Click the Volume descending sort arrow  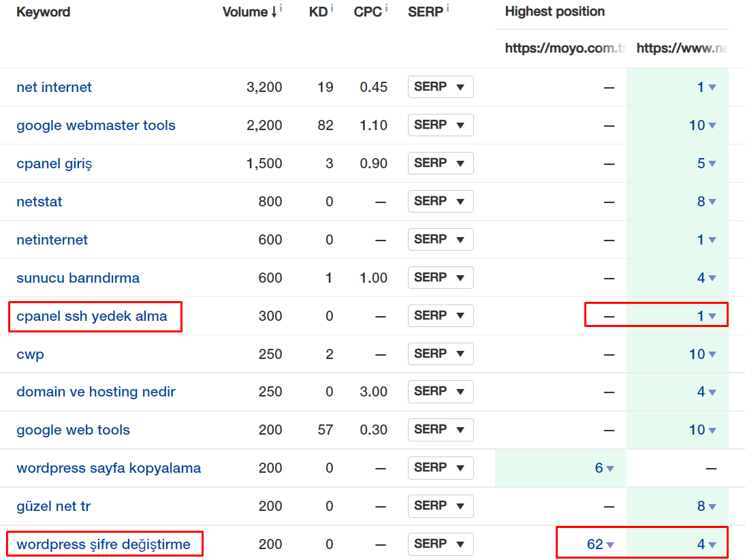275,12
